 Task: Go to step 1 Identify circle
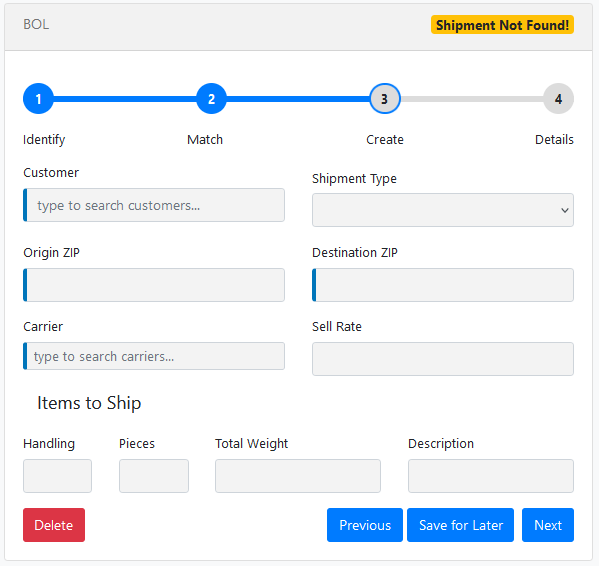38,99
